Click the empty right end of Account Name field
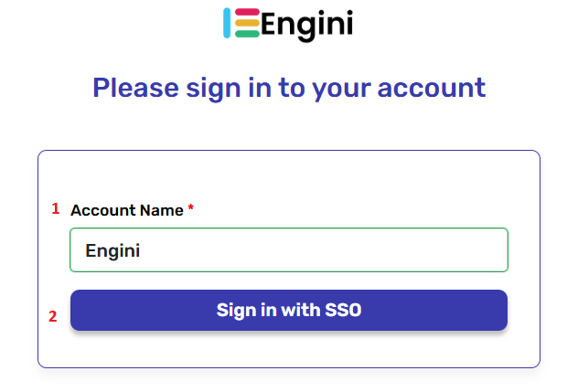The height and width of the screenshot is (392, 578). point(457,249)
